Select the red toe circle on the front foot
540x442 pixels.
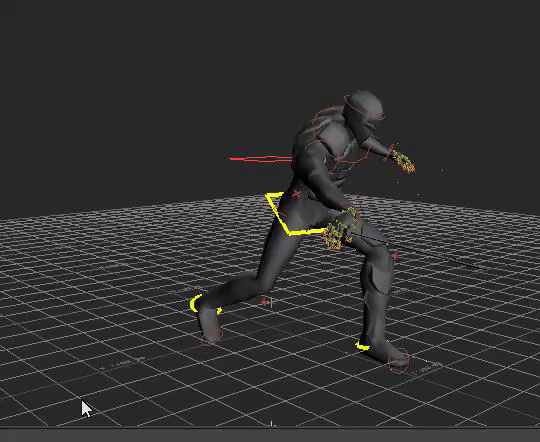coord(399,362)
